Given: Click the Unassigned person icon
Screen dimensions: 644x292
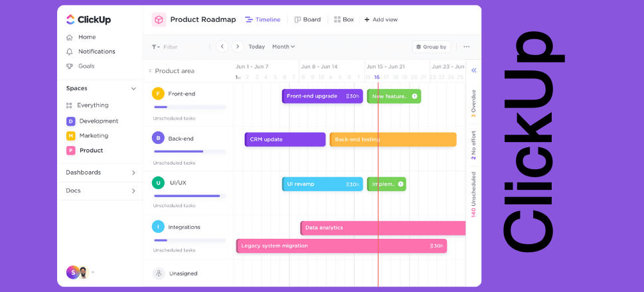Looking at the screenshot, I should [x=159, y=273].
